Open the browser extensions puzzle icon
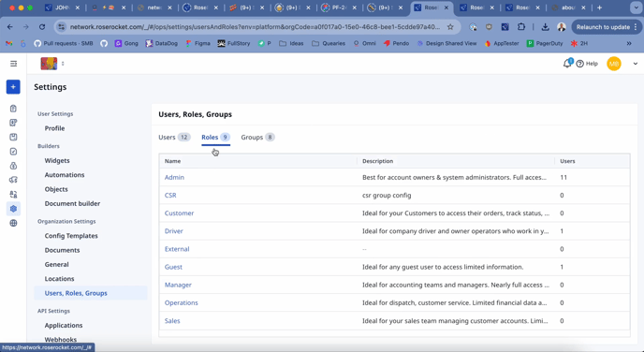The width and height of the screenshot is (644, 352). (x=521, y=27)
